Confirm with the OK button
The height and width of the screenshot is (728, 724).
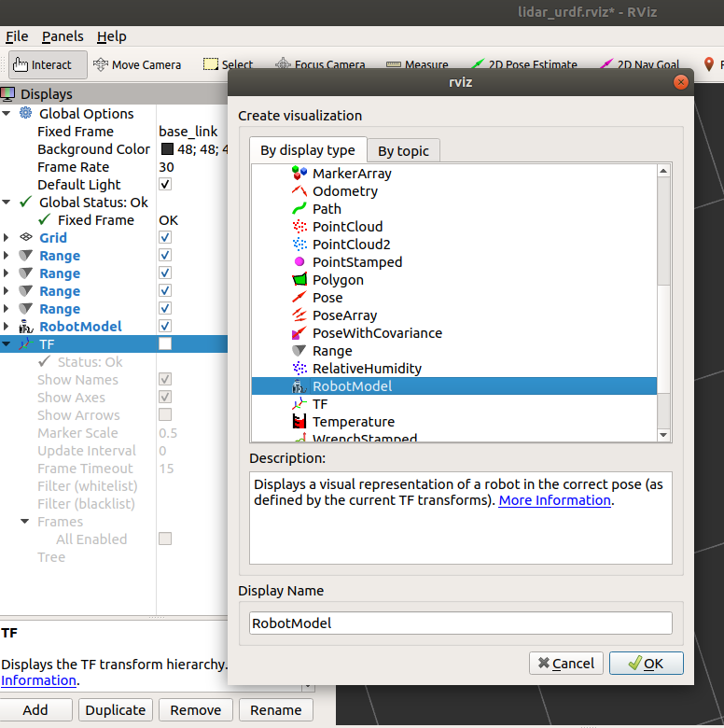coord(646,663)
